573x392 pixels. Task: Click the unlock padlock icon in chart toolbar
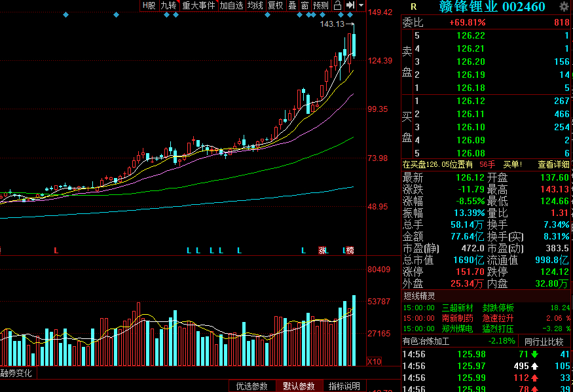pyautogui.click(x=338, y=5)
